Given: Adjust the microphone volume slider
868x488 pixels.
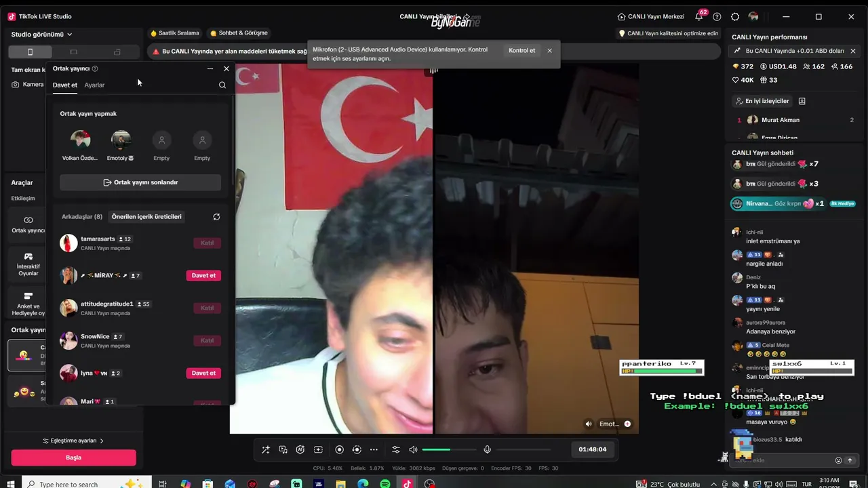Looking at the screenshot, I should tap(524, 449).
